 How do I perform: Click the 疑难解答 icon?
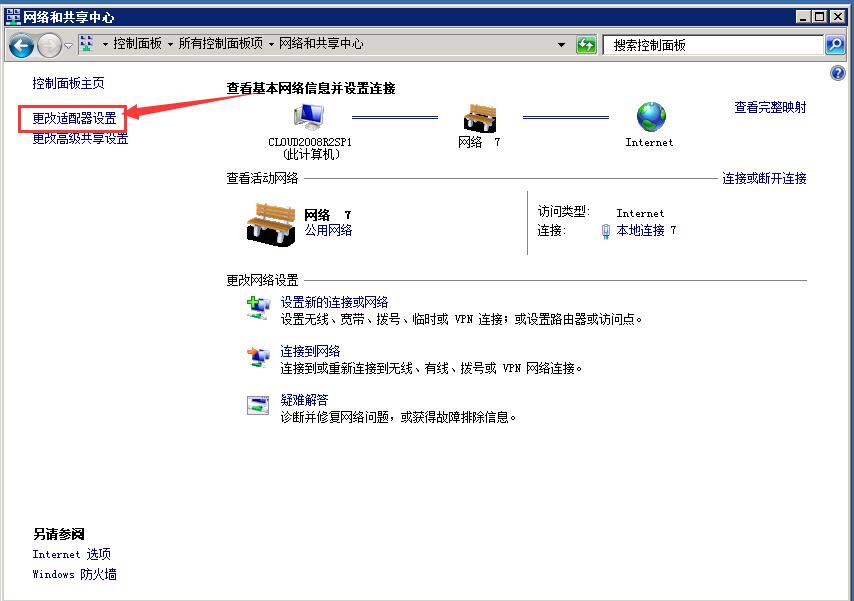(258, 405)
